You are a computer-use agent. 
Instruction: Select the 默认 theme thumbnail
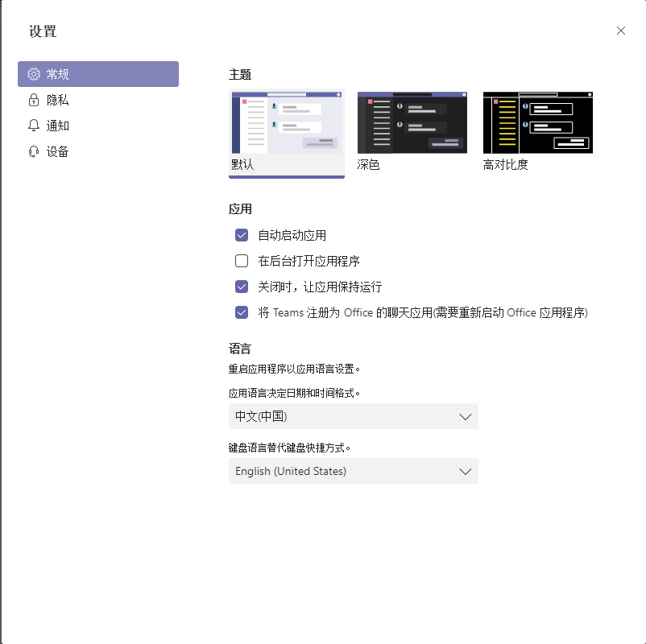[x=287, y=122]
